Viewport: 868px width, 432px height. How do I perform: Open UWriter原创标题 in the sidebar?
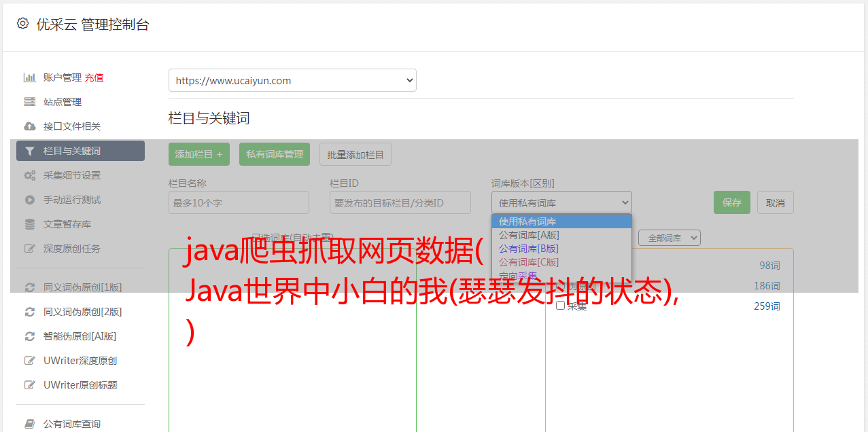pos(80,385)
